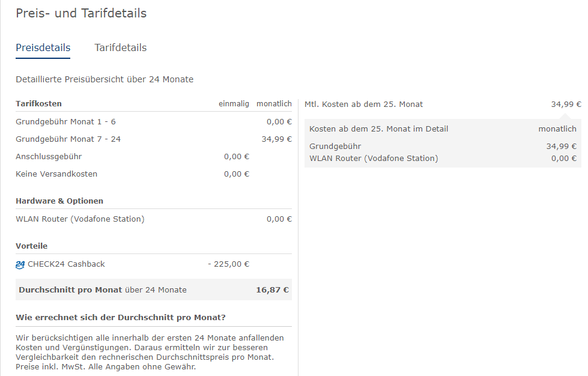Click the Grundgebühr Monat 7 - 24 row

tap(154, 139)
